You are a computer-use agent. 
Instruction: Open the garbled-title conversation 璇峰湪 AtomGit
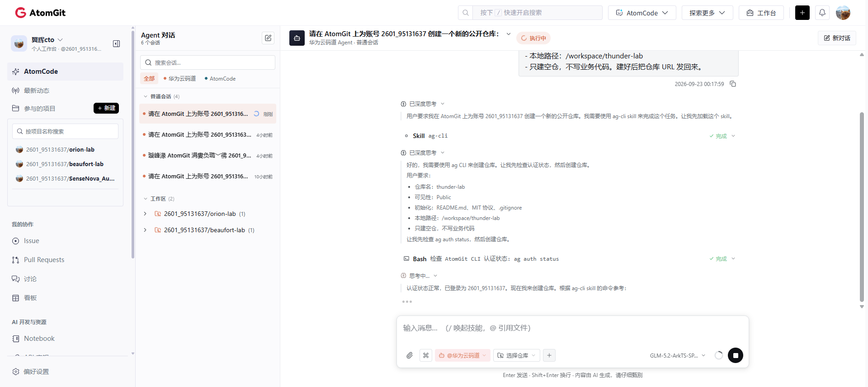pos(208,155)
